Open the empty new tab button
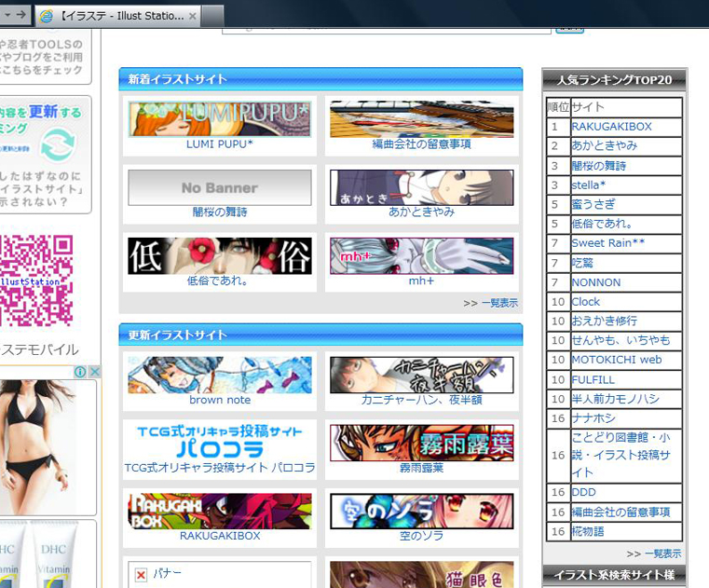 click(212, 16)
